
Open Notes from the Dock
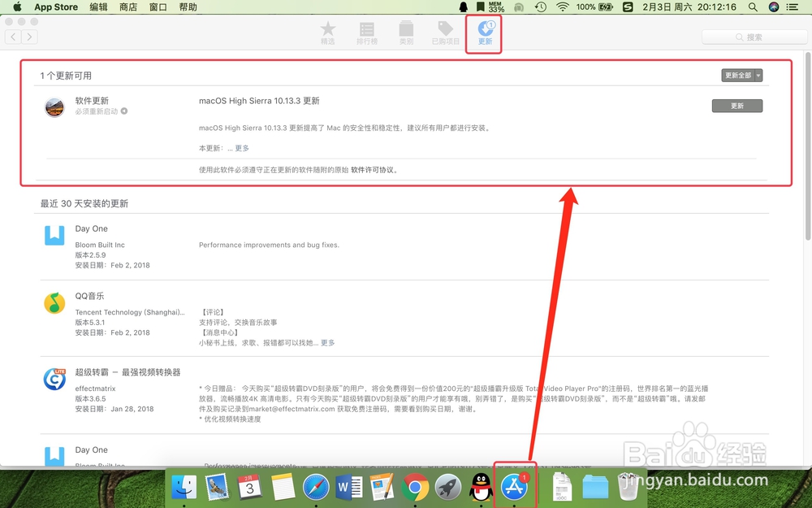pos(283,487)
